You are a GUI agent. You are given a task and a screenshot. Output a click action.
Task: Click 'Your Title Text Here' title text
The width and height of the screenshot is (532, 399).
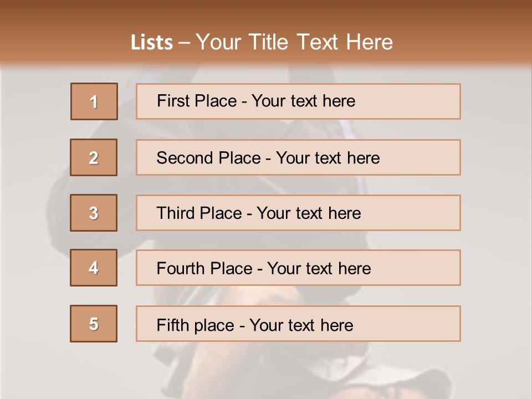pos(294,42)
